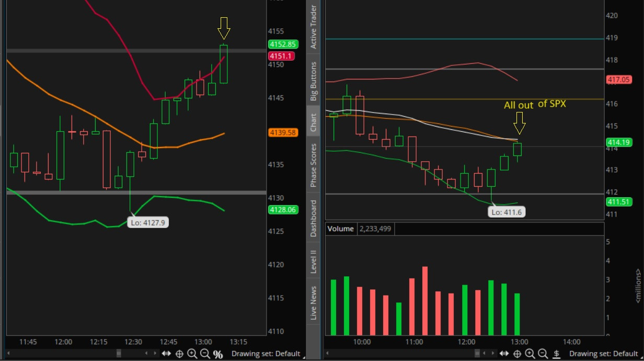This screenshot has height=361, width=644.
Task: Zoom out on the right chart
Action: point(543,354)
